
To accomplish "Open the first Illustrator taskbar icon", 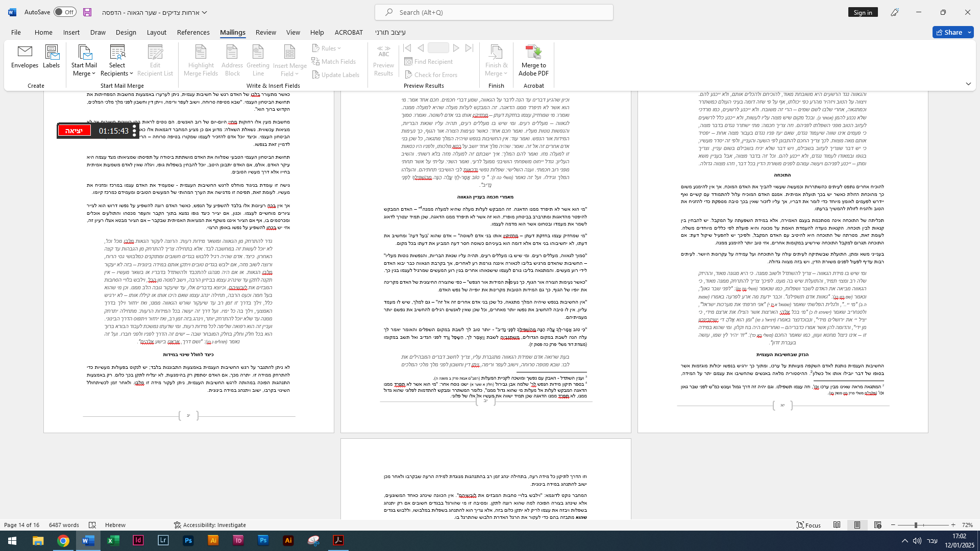I will pyautogui.click(x=213, y=541).
